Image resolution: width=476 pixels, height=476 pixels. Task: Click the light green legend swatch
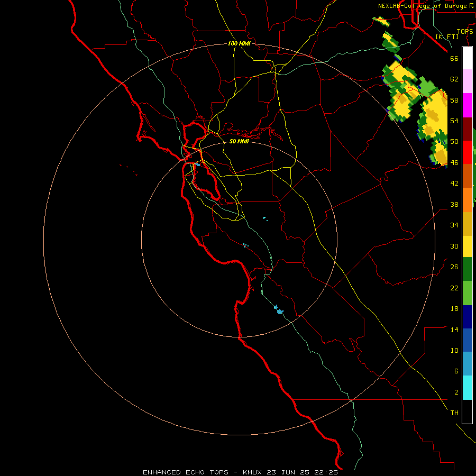(467, 293)
